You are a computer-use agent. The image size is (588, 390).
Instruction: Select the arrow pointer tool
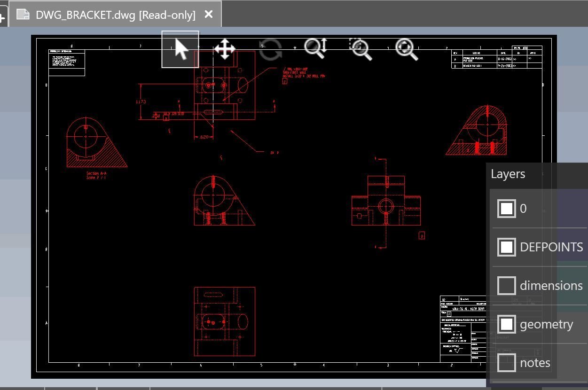pos(180,49)
